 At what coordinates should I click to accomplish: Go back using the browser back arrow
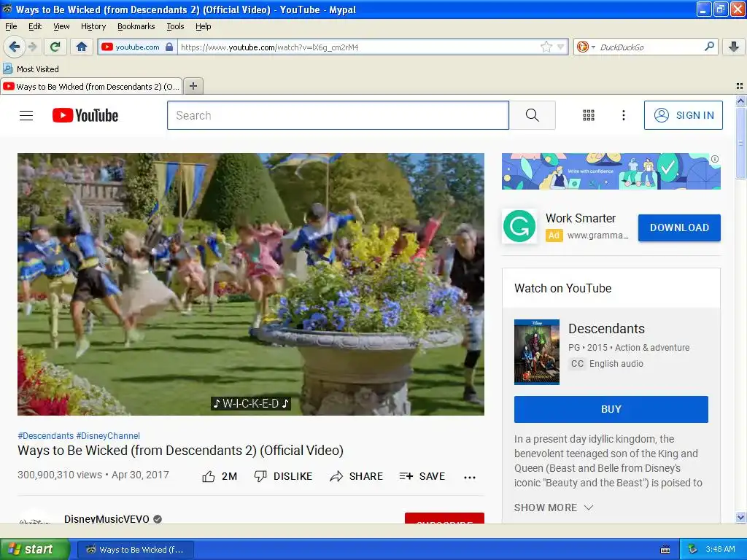pyautogui.click(x=14, y=47)
